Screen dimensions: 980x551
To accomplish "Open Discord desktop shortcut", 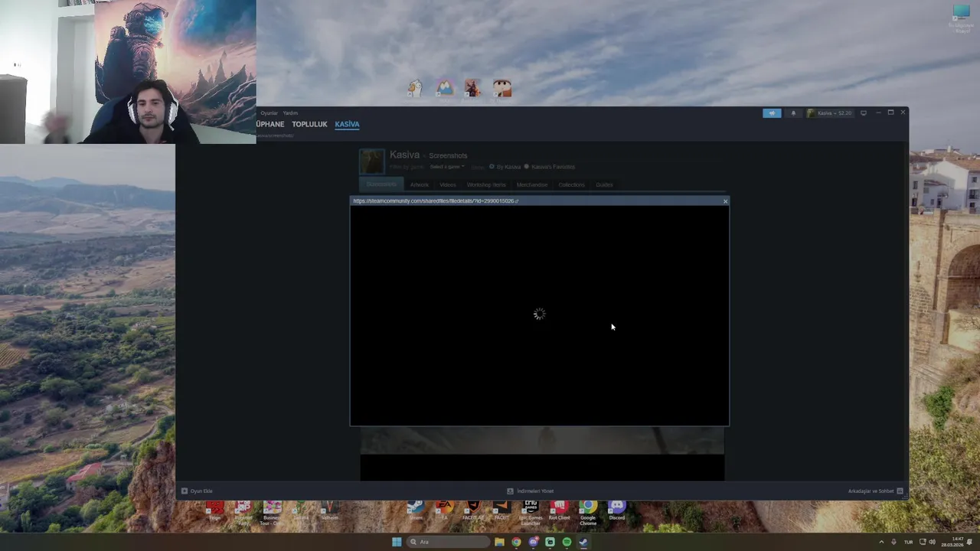I will point(617,510).
